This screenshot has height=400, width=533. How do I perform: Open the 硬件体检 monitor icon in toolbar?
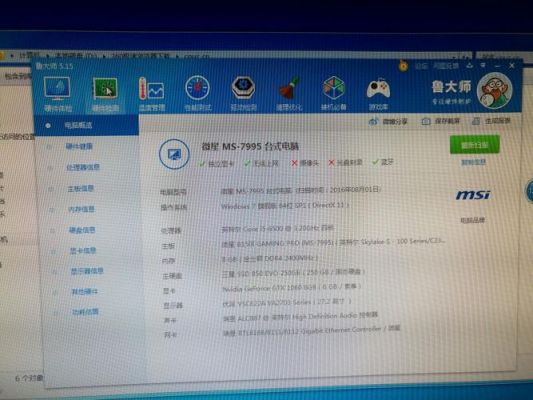coord(57,89)
